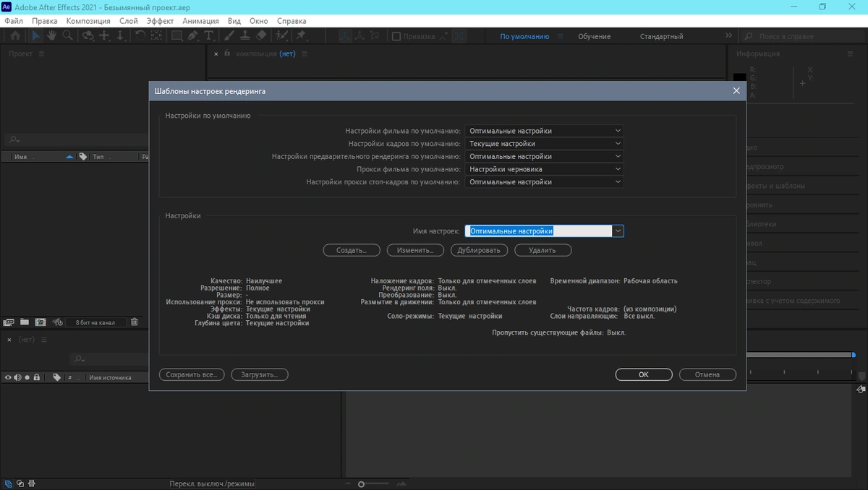Open the Файл menu
This screenshot has height=490, width=868.
14,21
